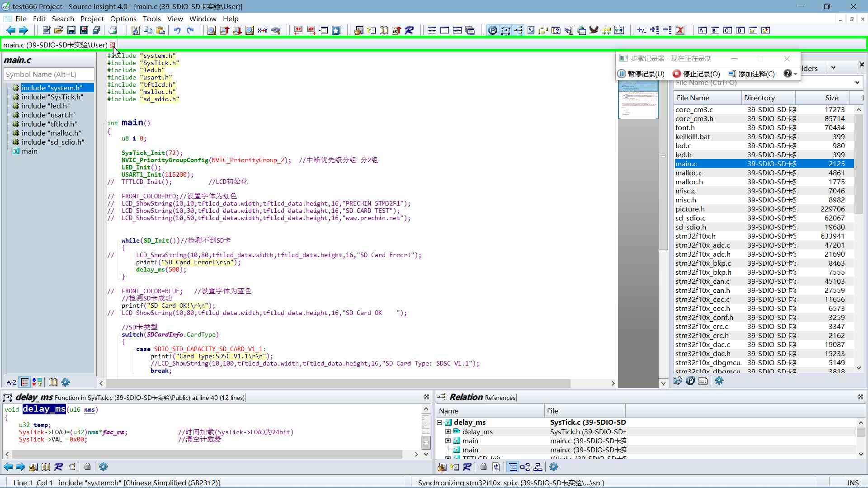Sort the file list by the Directory column
868x488 pixels.
768,98
